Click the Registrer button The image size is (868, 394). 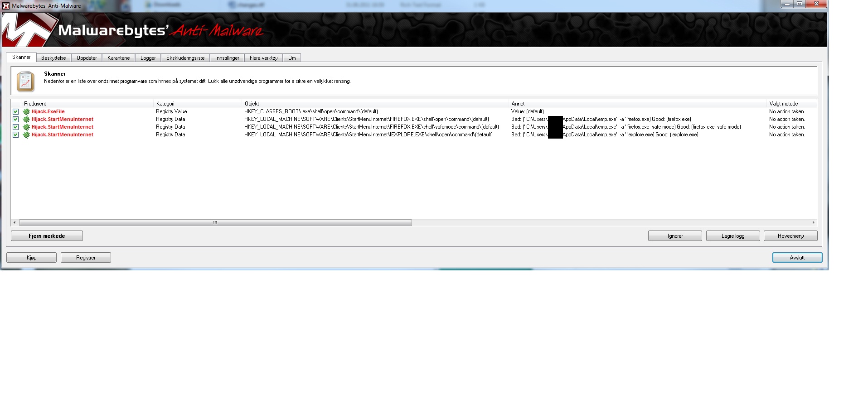click(x=86, y=258)
